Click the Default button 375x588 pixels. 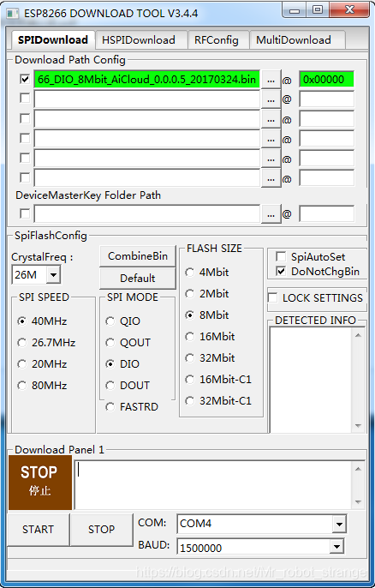point(138,279)
